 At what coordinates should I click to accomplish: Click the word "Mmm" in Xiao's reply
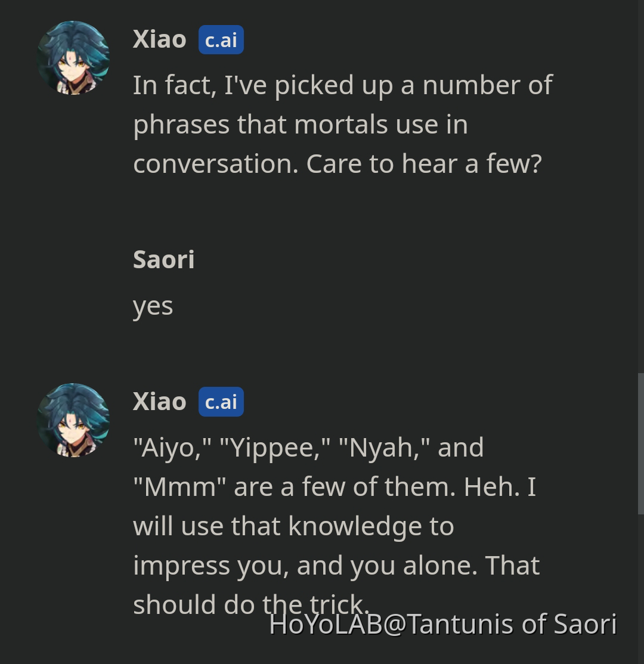pos(179,487)
